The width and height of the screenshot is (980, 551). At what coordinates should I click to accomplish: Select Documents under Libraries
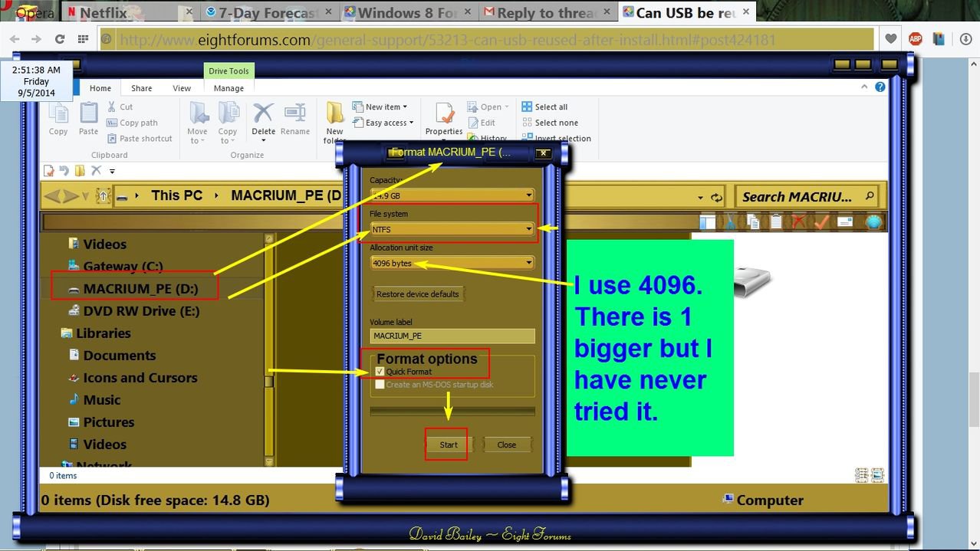(x=112, y=356)
